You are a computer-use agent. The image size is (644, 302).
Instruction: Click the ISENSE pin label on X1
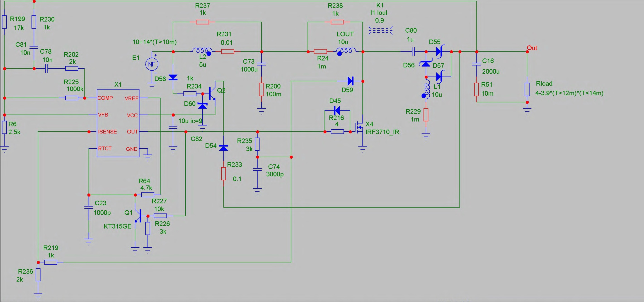click(107, 132)
